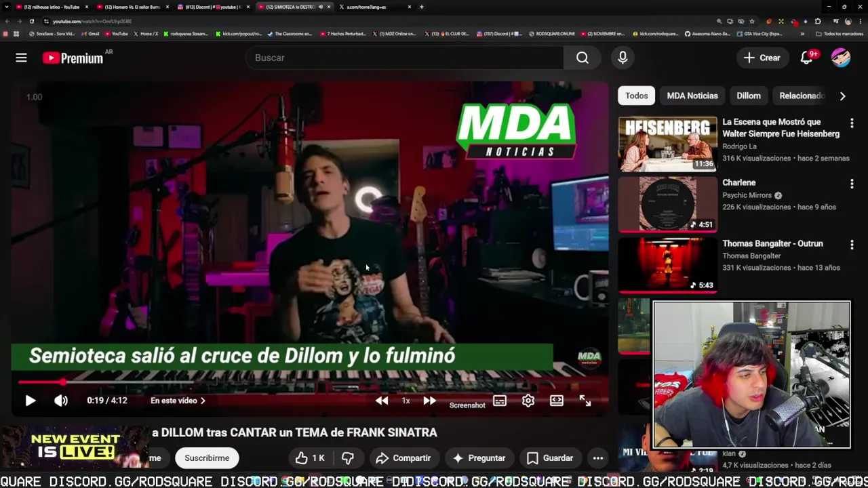Open a new browser tab
The width and height of the screenshot is (868, 488).
421,7
